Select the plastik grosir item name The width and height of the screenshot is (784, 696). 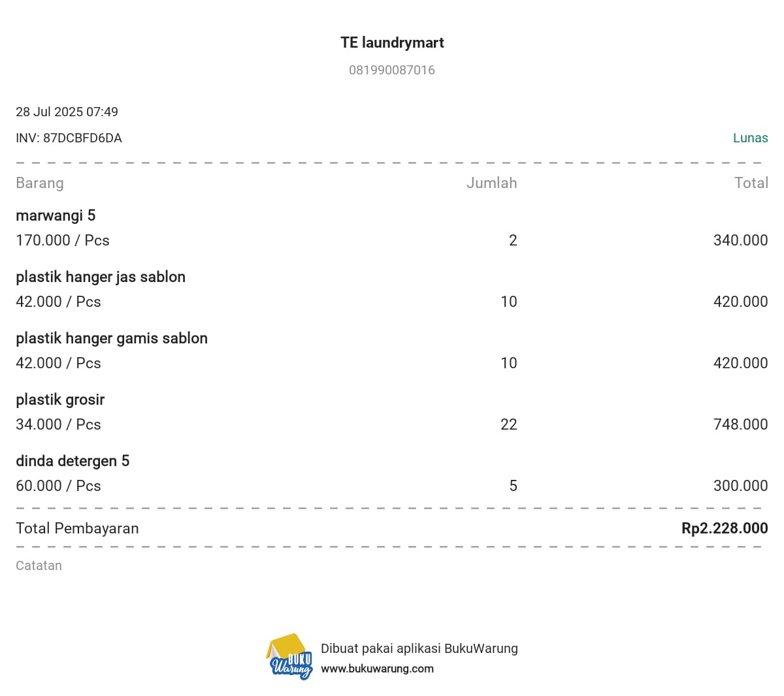[60, 400]
